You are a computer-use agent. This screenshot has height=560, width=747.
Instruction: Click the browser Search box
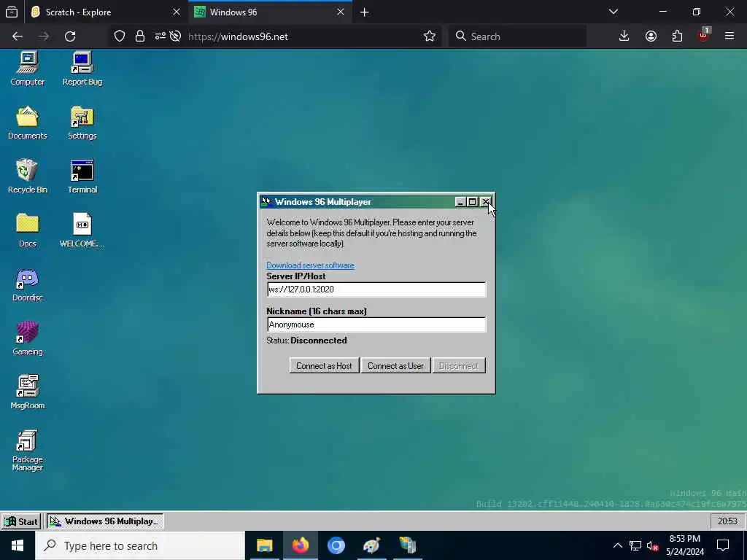(517, 36)
